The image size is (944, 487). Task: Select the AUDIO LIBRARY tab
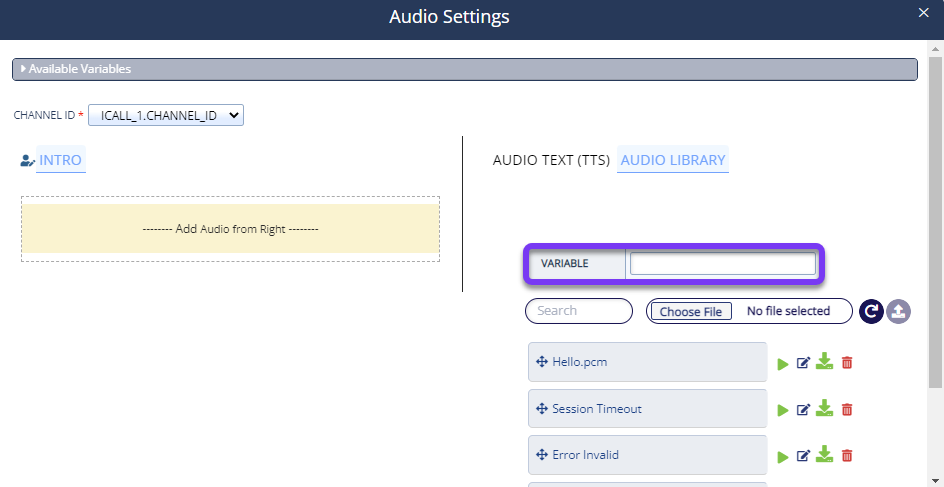click(673, 160)
